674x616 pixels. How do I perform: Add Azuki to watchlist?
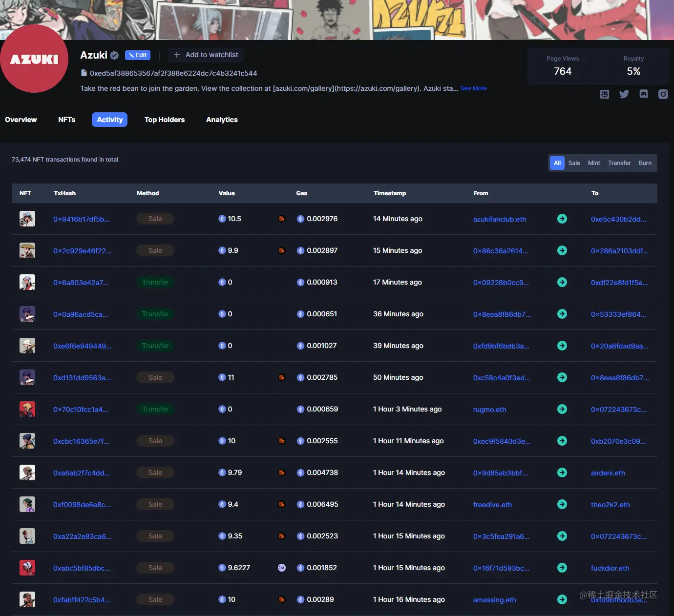click(206, 55)
